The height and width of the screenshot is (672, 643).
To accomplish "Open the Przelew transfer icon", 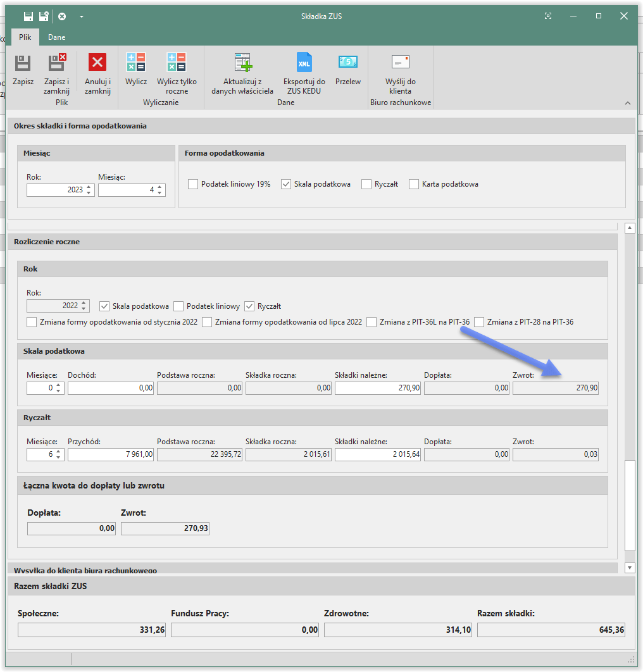I will pos(348,63).
